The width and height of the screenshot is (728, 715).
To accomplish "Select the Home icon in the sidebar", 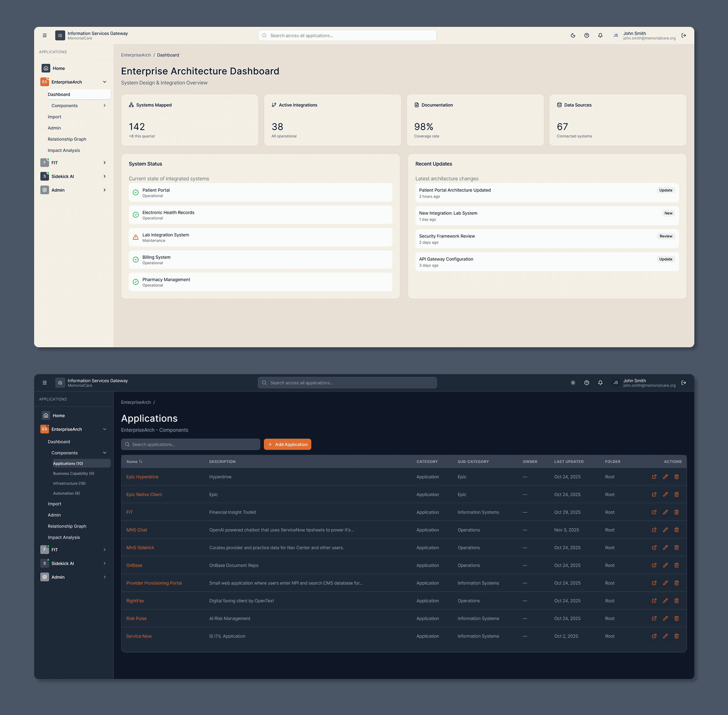I will pyautogui.click(x=46, y=68).
